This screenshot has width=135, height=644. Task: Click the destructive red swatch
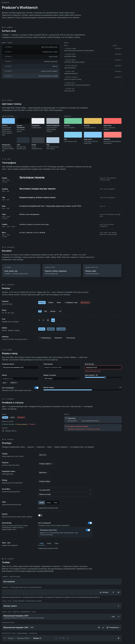coord(113,121)
